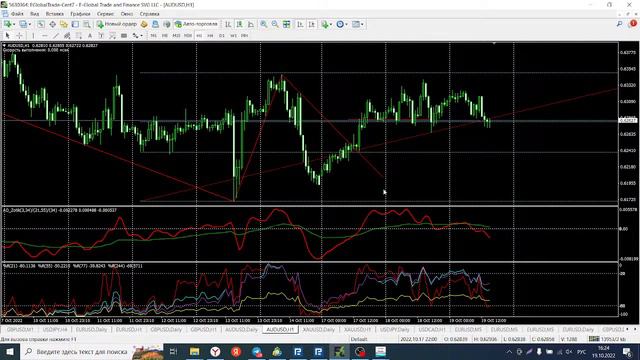Switch to the XAUUSD,Daily chart tab
This screenshot has height=360, width=640.
318,329
